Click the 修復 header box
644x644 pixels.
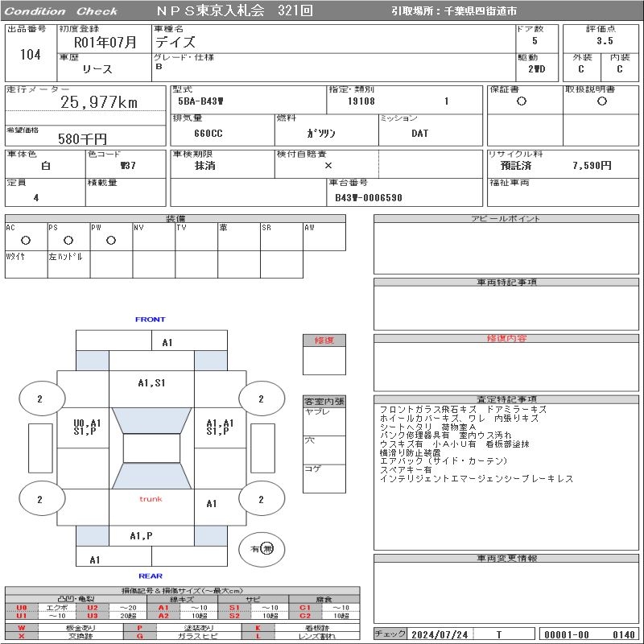pyautogui.click(x=324, y=341)
